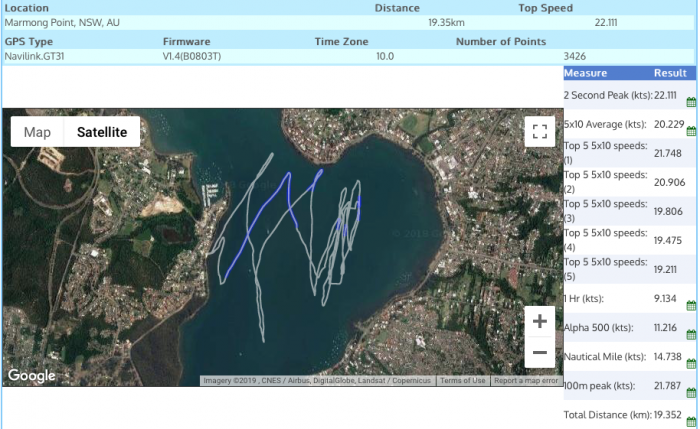Zoom in on the map
The image size is (700, 429).
539,321
